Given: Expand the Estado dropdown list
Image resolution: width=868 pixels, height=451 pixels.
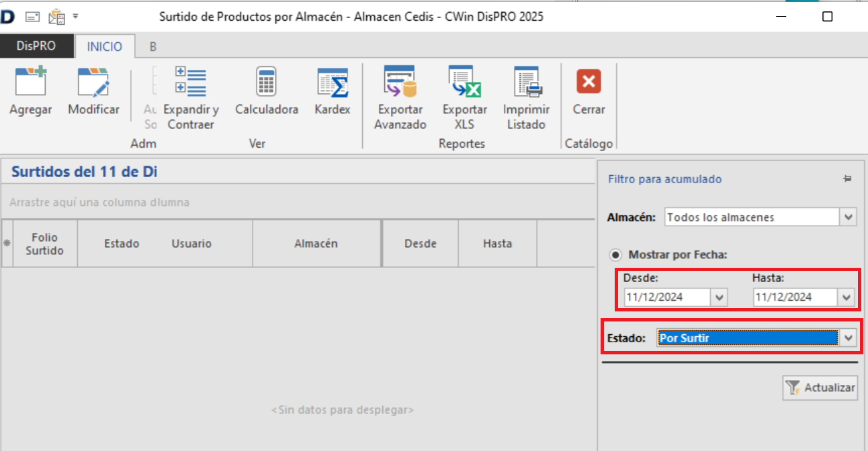Looking at the screenshot, I should pos(849,338).
